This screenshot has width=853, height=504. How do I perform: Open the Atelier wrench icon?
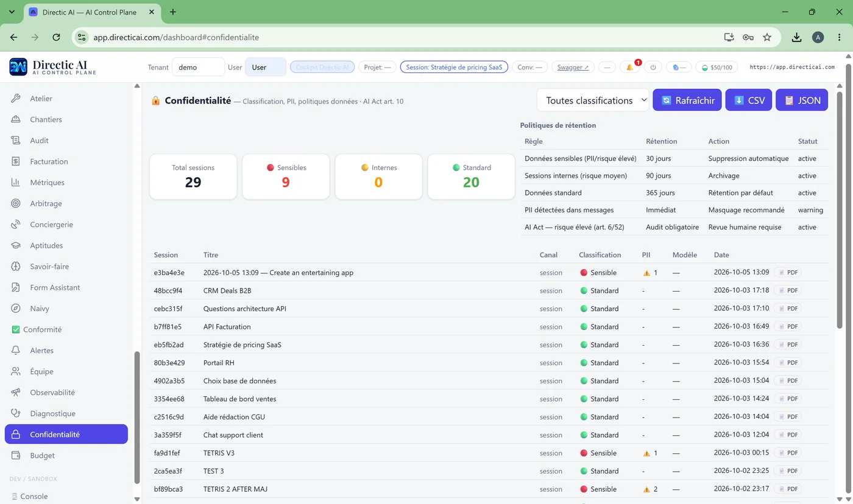(x=16, y=99)
